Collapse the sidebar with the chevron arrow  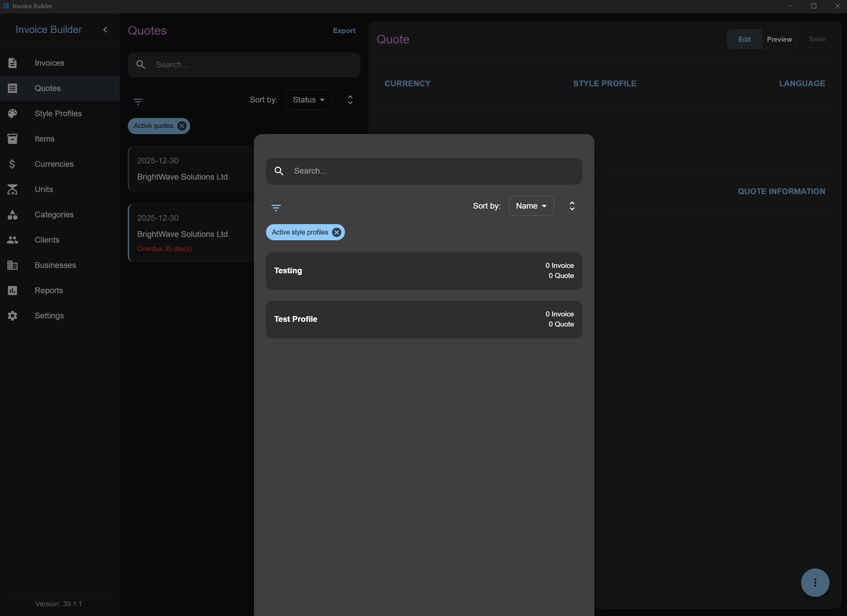pyautogui.click(x=105, y=30)
